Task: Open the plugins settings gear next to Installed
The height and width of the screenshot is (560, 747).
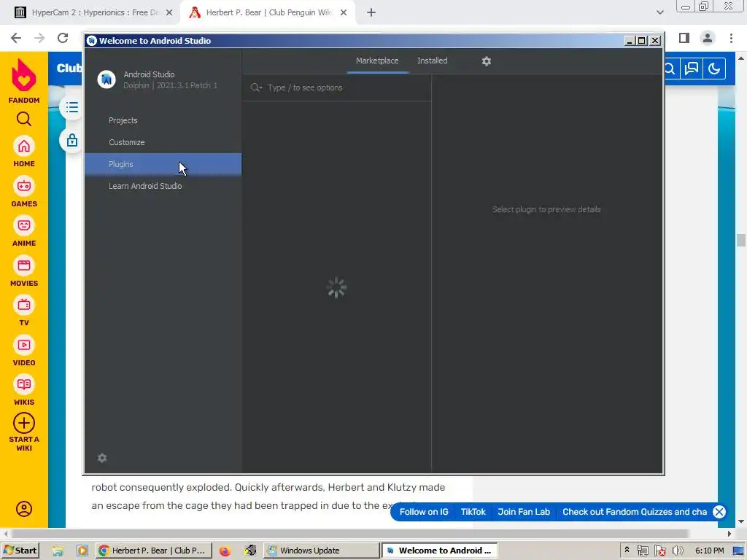Action: pos(486,61)
